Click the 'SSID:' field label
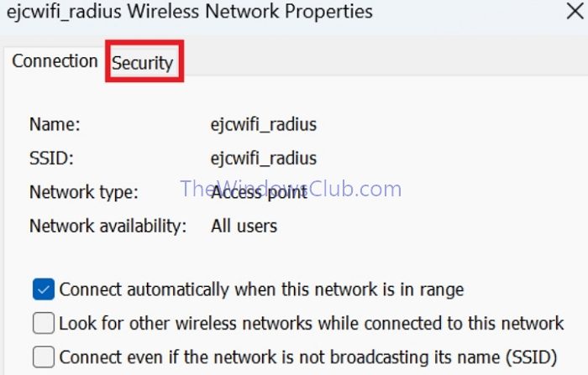The width and height of the screenshot is (588, 375). pyautogui.click(x=51, y=159)
